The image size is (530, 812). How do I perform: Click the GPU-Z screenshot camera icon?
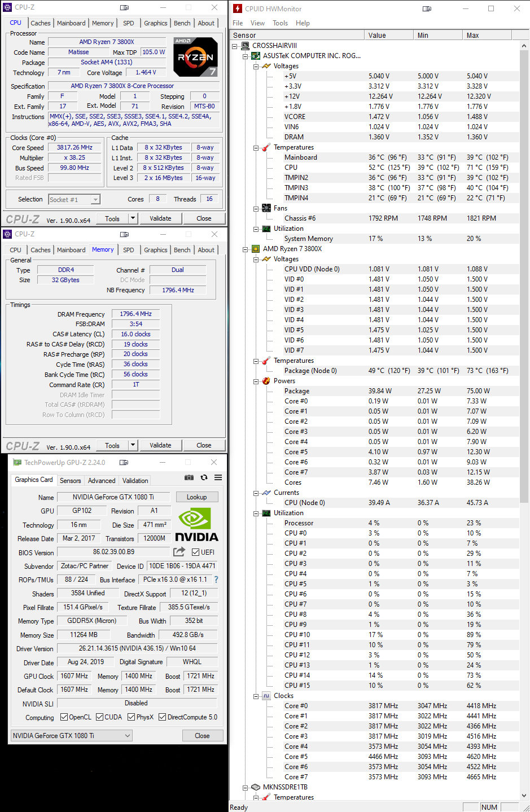pyautogui.click(x=189, y=477)
